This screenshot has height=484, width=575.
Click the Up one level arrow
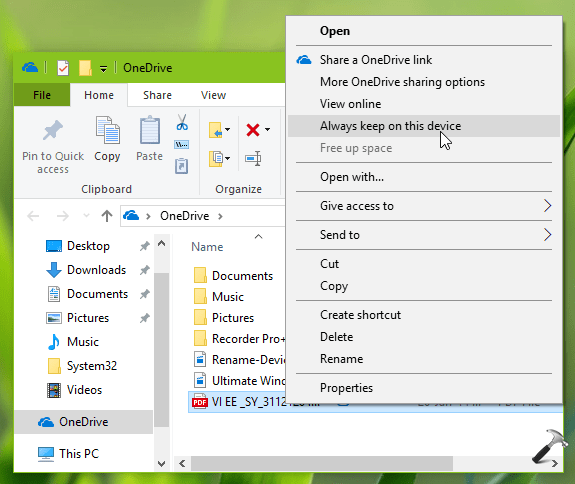tap(107, 216)
